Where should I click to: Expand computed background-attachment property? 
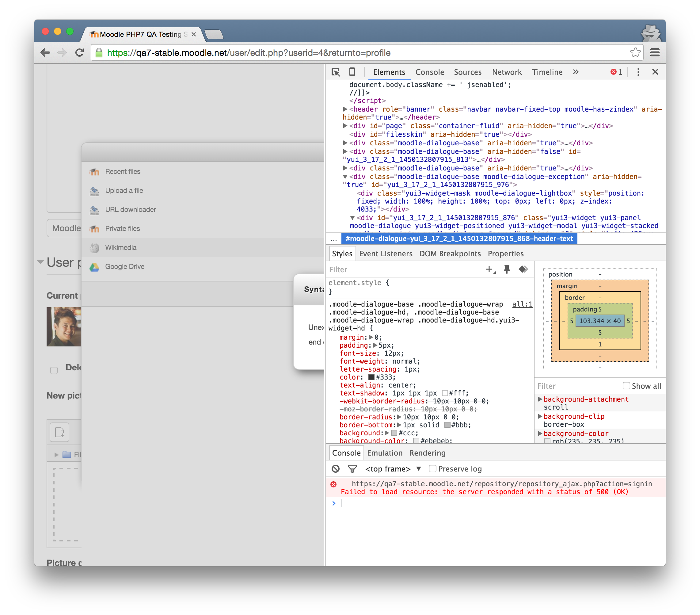pos(540,399)
